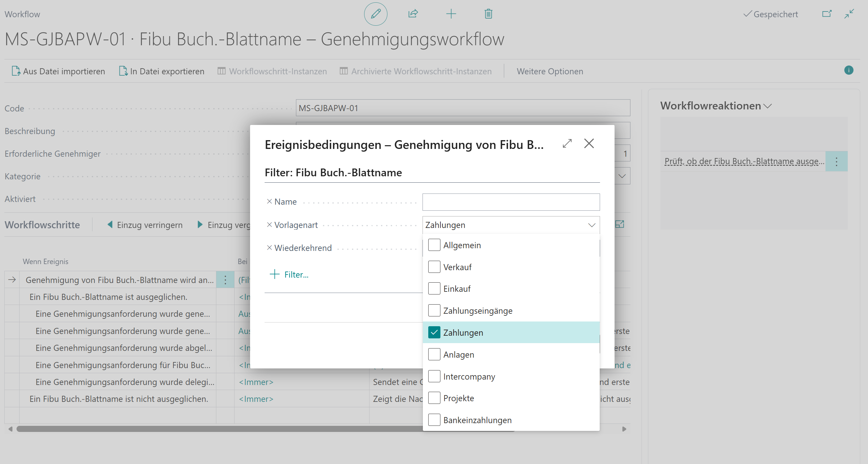Click the Wenn Ereignis column header

[x=46, y=261]
